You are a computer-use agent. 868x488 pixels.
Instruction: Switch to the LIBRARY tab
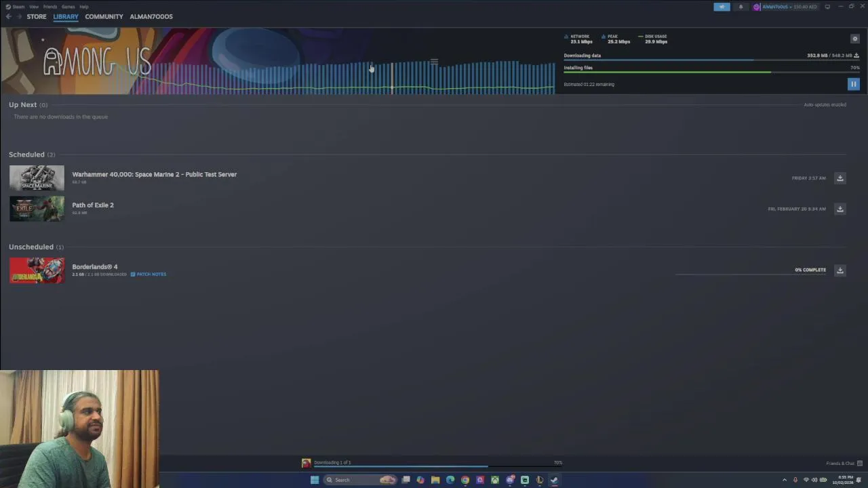[x=66, y=16]
